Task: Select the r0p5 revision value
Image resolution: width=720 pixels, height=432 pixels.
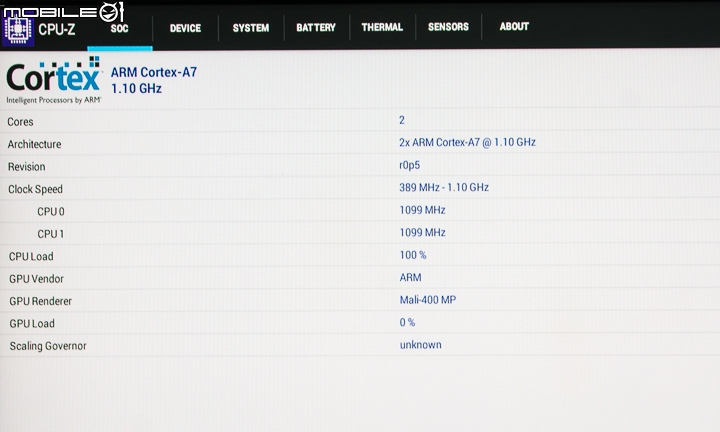Action: (x=410, y=165)
